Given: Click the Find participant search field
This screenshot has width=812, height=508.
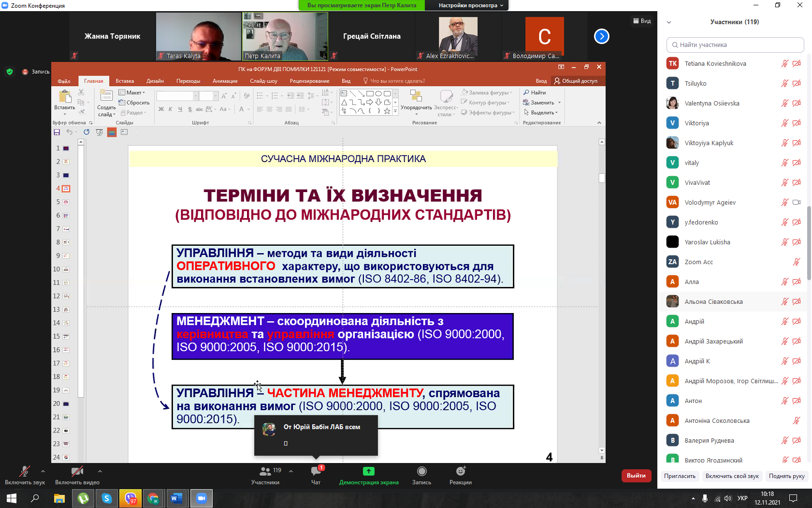Looking at the screenshot, I should pos(735,45).
